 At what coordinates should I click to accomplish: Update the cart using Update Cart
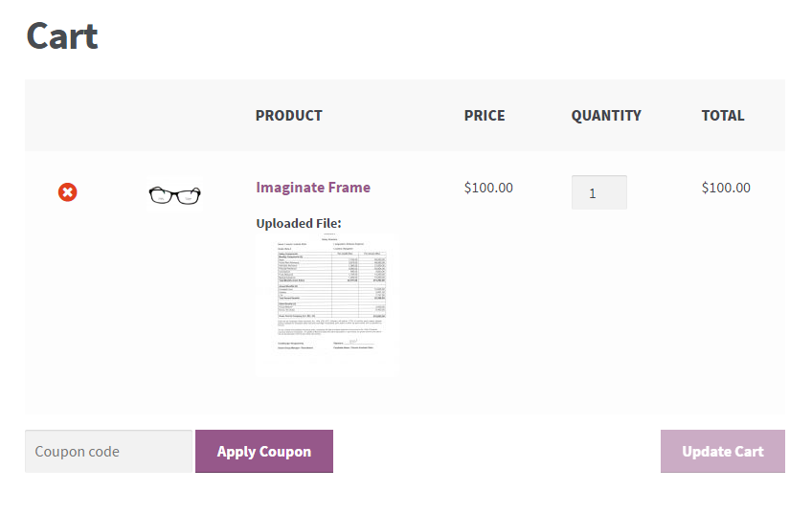point(722,452)
